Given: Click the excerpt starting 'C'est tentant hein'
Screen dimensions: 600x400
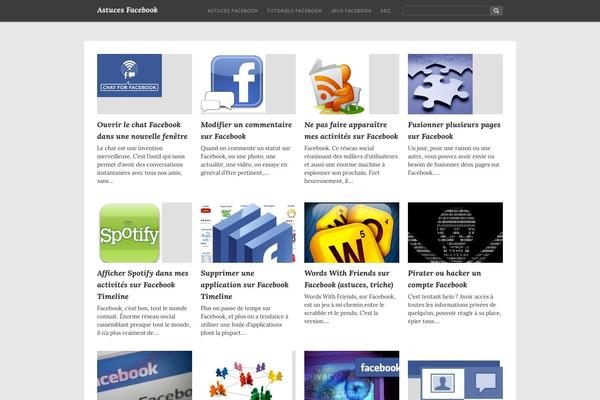Looking at the screenshot, I should click(454, 309).
